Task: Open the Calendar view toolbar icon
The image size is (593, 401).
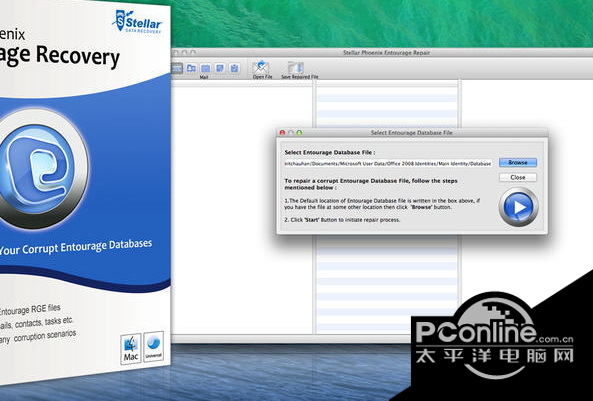Action: 205,68
